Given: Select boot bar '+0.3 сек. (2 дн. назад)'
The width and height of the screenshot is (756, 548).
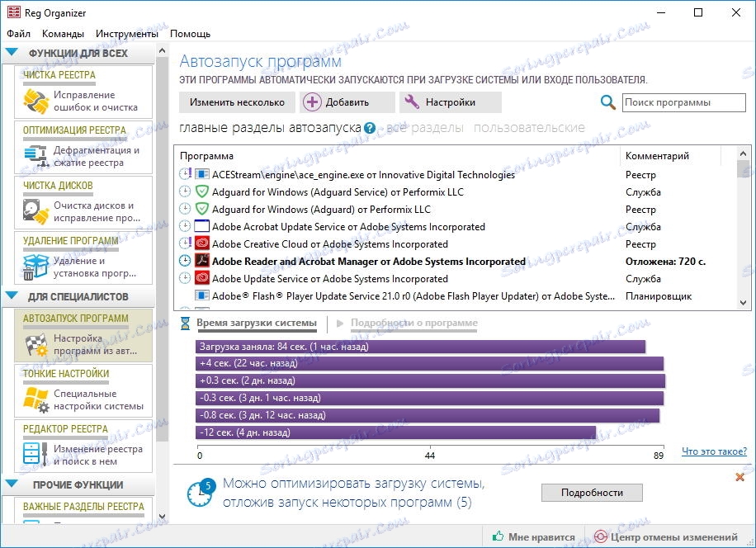Looking at the screenshot, I should tap(431, 380).
